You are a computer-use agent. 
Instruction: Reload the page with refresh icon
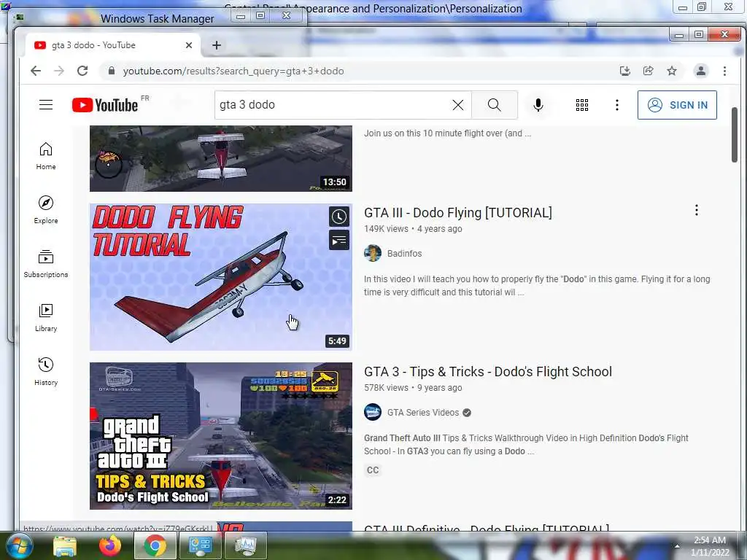click(82, 71)
